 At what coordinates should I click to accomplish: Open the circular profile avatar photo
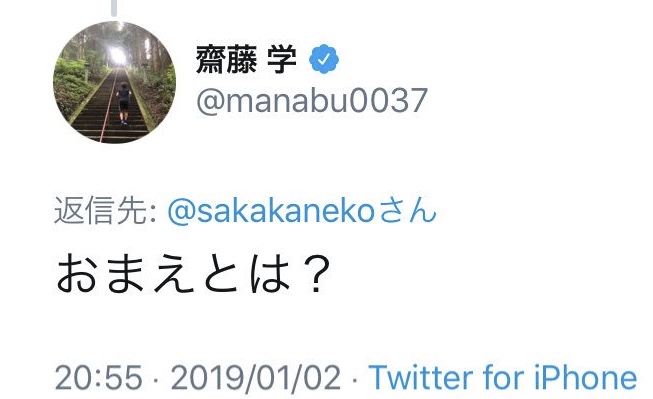115,82
